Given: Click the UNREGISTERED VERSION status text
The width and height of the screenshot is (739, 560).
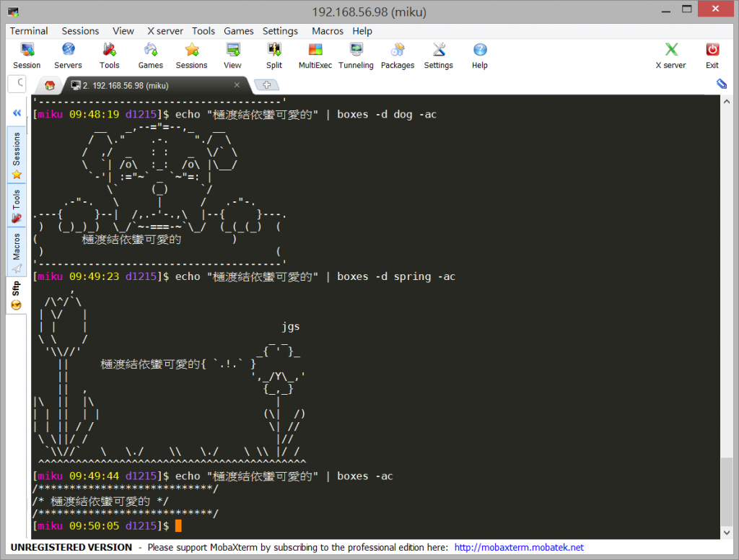Looking at the screenshot, I should (x=71, y=547).
